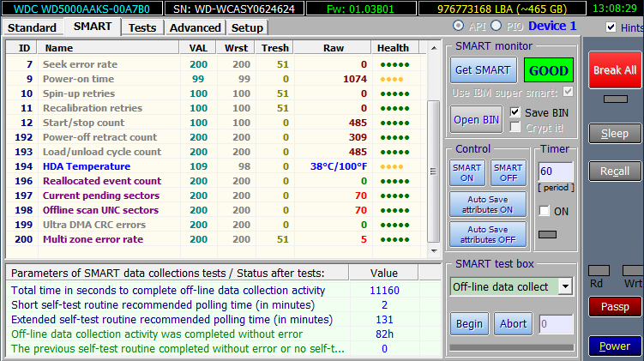Image resolution: width=644 pixels, height=361 pixels.
Task: Click the Sleep button
Action: pyautogui.click(x=614, y=134)
